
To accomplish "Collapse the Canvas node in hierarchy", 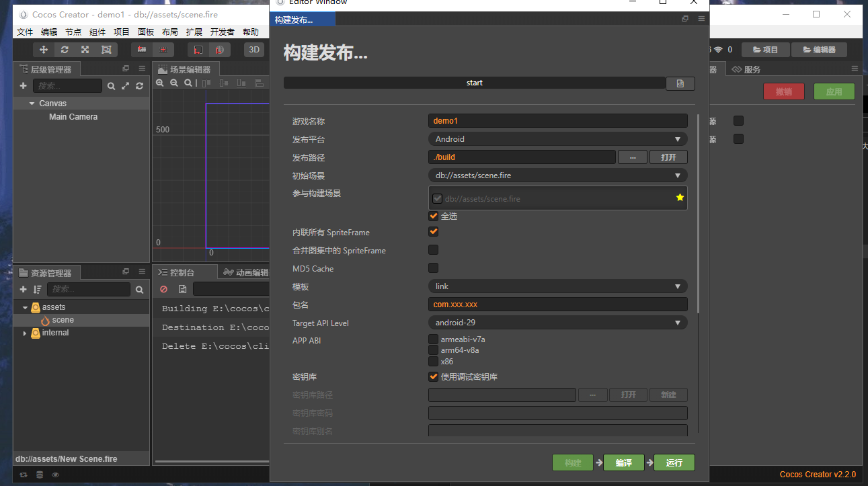I will point(32,104).
